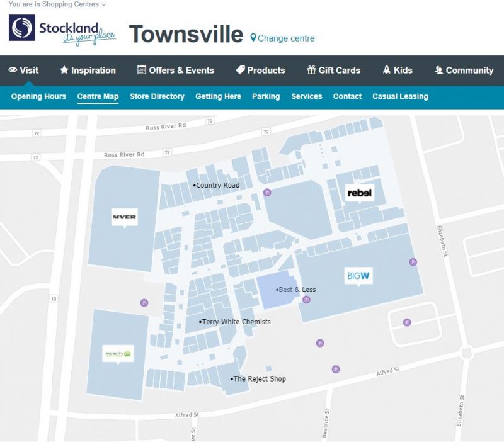The width and height of the screenshot is (504, 447).
Task: Click the Stockland logo
Action: (x=62, y=30)
